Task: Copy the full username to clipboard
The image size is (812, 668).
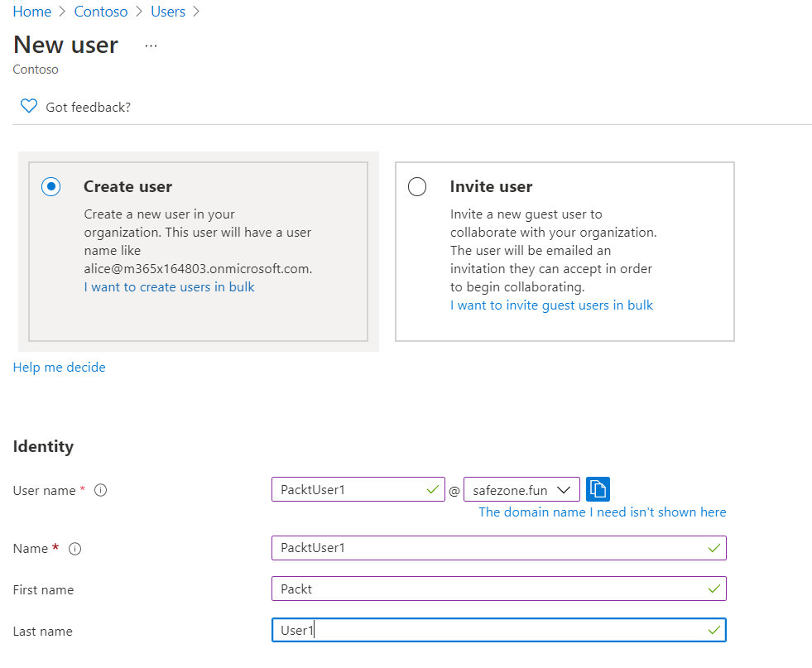Action: [x=598, y=489]
